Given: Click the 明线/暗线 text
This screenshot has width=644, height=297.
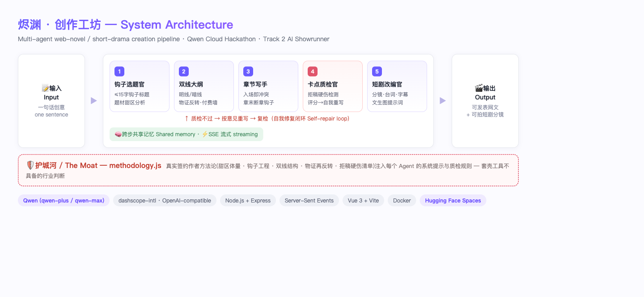Looking at the screenshot, I should click(191, 95).
